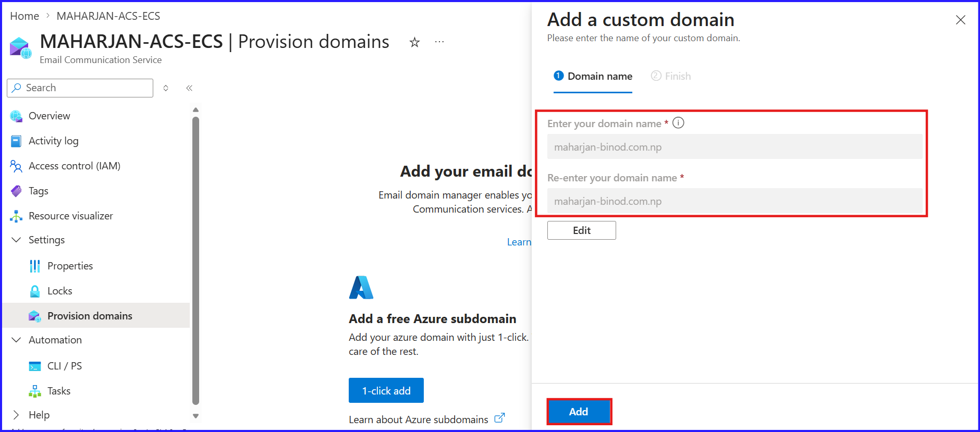
Task: Favorite this page with the star icon
Action: tap(414, 42)
